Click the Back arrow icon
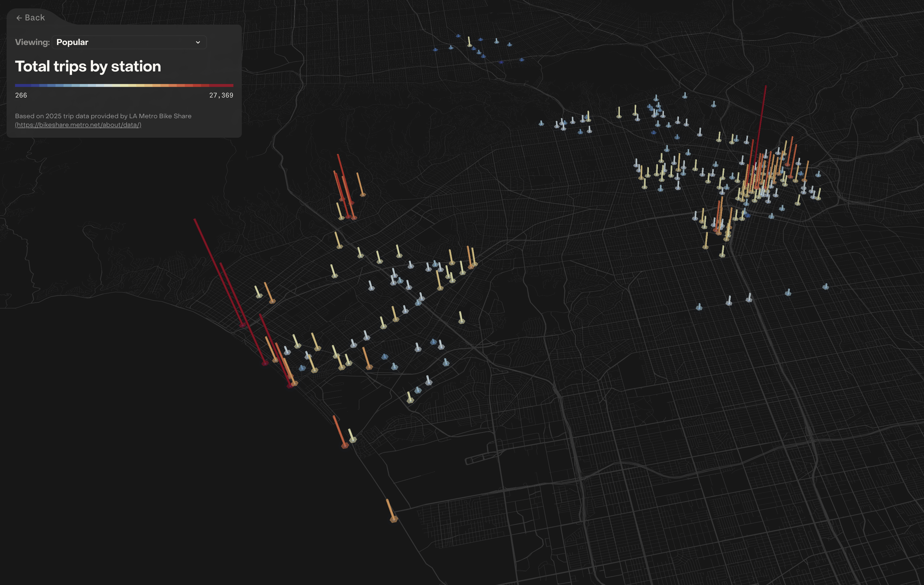Screen dimensions: 924x585 click(x=19, y=18)
